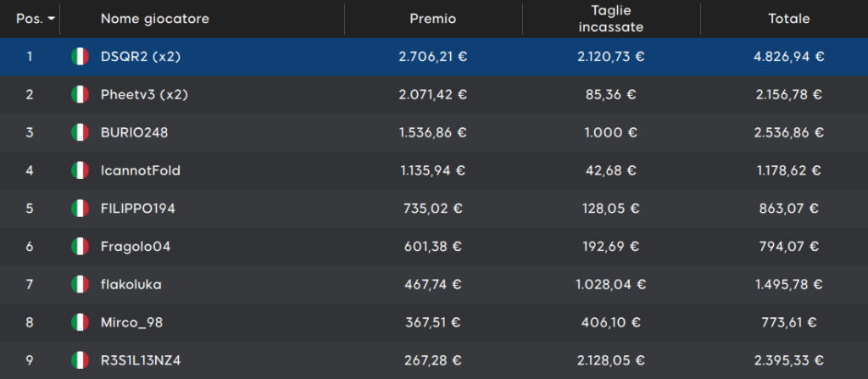Select the flag beside Fragolo04
The height and width of the screenshot is (379, 868).
click(x=80, y=246)
